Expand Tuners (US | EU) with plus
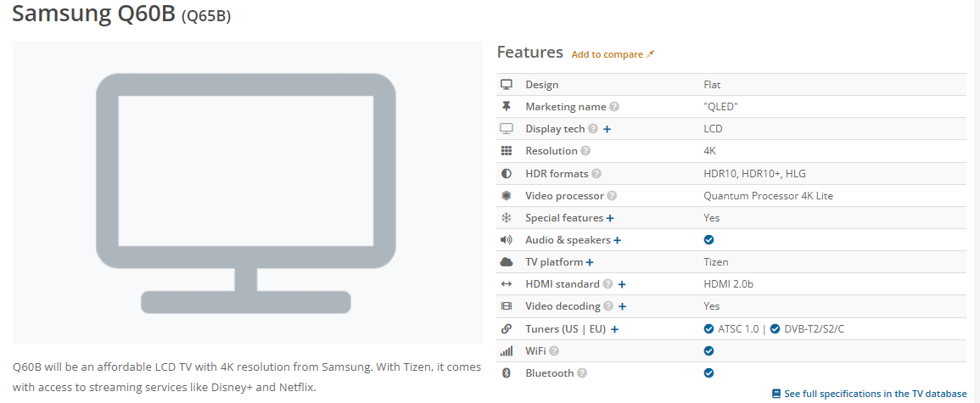The width and height of the screenshot is (980, 403). pos(614,328)
